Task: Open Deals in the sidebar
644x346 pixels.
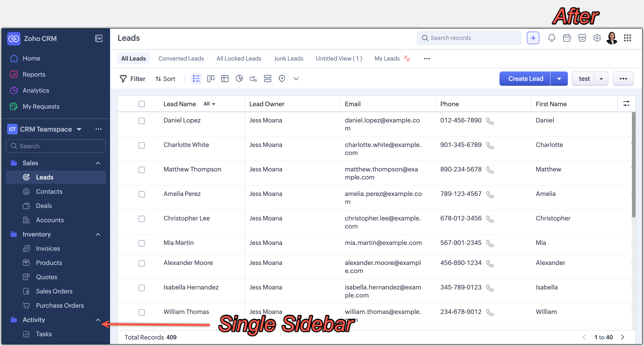Action: click(44, 206)
